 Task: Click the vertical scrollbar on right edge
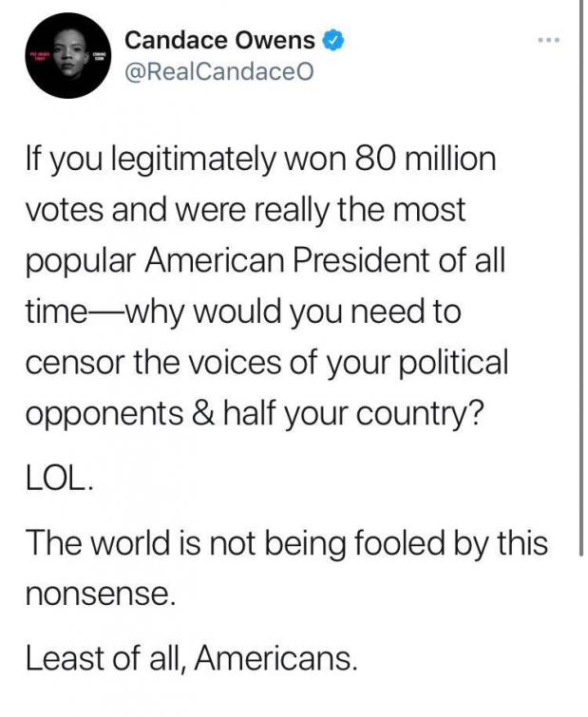[581, 277]
